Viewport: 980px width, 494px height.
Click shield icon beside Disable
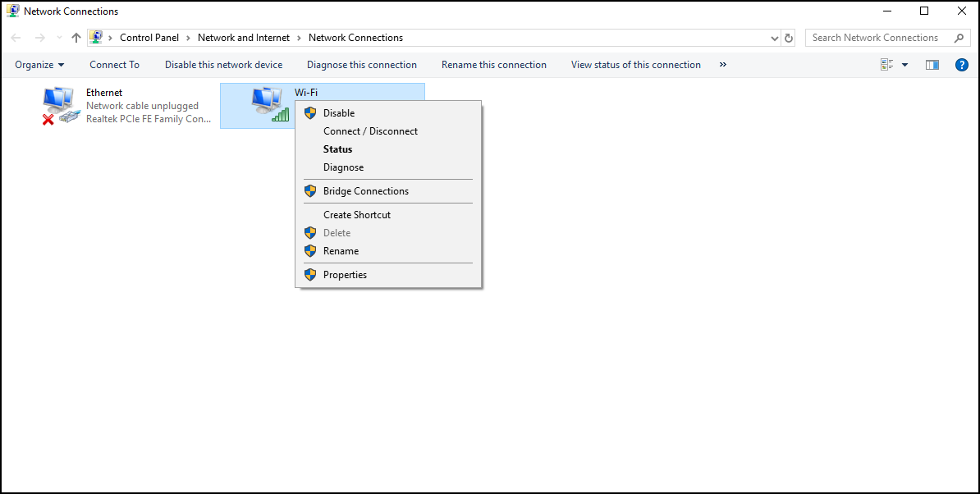[310, 113]
